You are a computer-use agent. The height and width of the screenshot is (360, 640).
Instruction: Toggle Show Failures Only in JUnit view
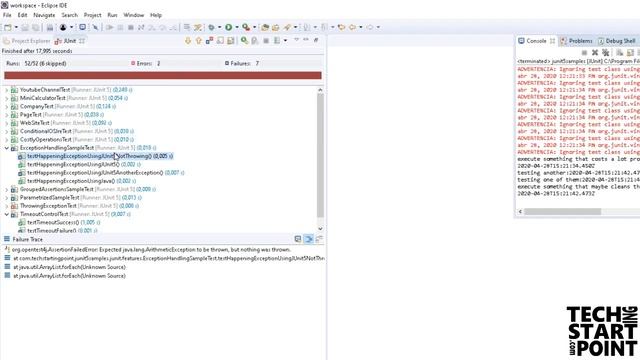click(209, 40)
